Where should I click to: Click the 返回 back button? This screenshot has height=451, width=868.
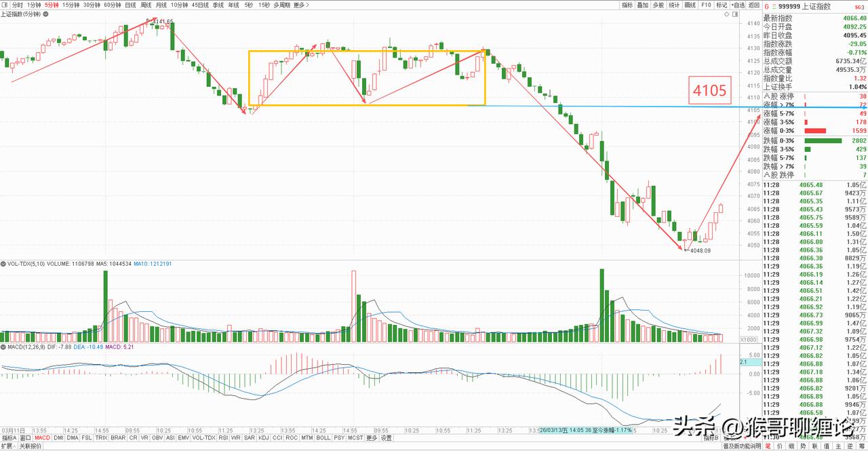pyautogui.click(x=754, y=5)
